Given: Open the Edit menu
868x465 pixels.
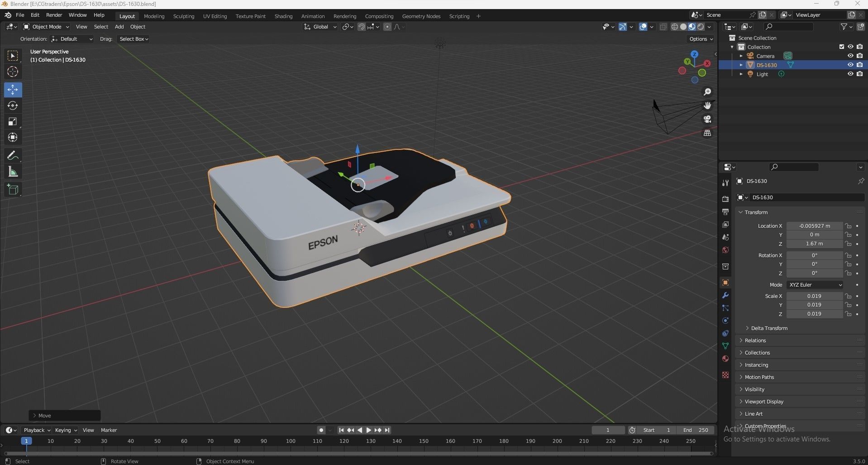Looking at the screenshot, I should pos(35,15).
